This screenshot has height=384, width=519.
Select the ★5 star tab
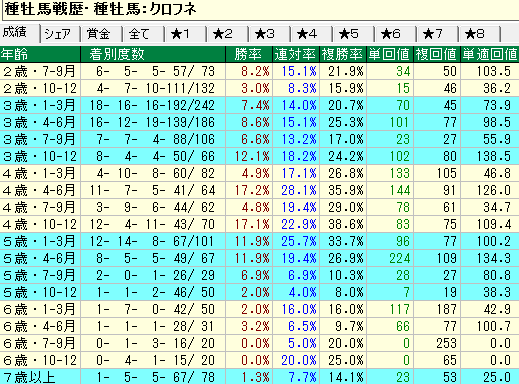click(354, 34)
